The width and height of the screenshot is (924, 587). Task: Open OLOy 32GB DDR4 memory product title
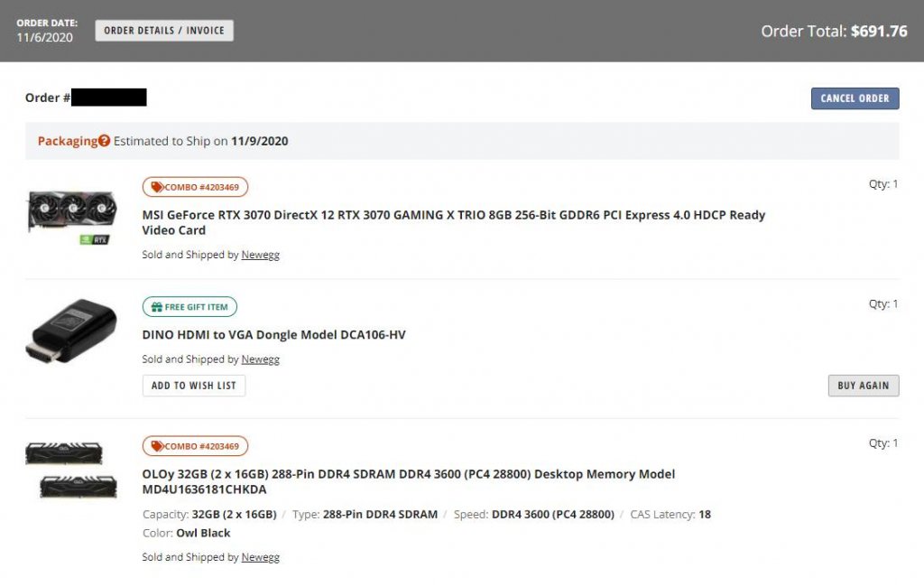409,482
